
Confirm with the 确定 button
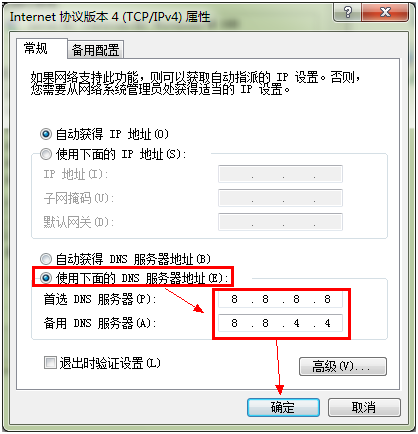(x=283, y=407)
